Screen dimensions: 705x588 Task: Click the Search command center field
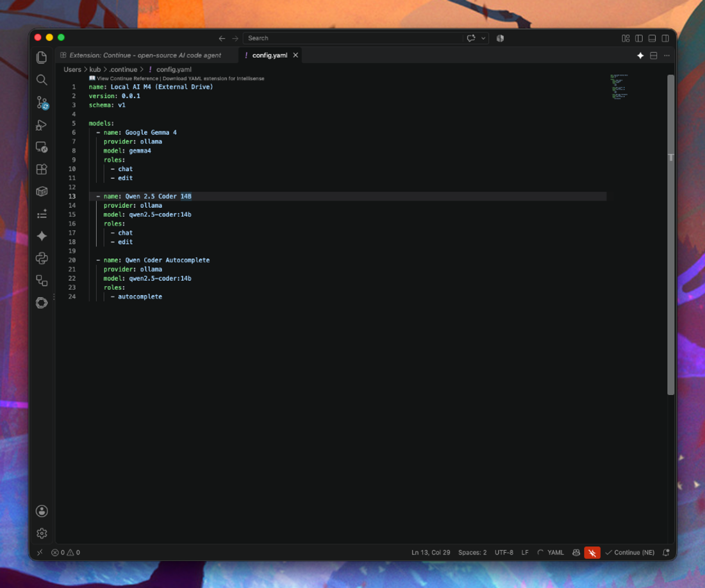pyautogui.click(x=352, y=38)
